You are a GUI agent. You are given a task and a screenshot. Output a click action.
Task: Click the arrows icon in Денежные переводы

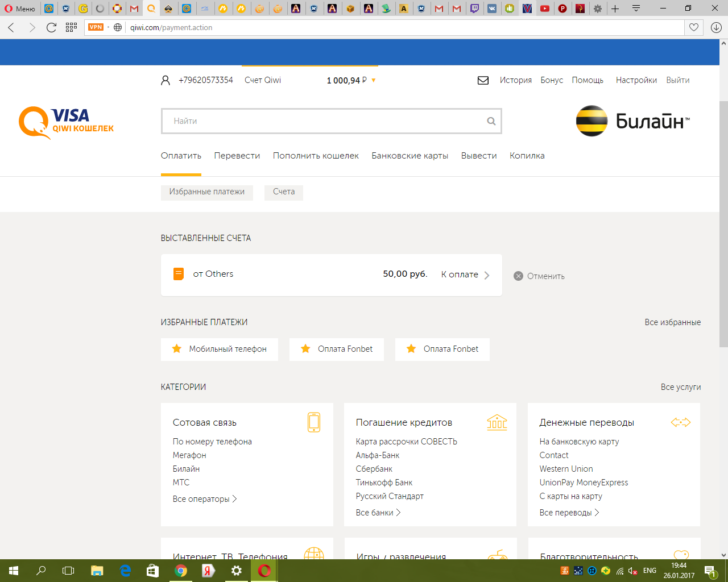tap(680, 422)
